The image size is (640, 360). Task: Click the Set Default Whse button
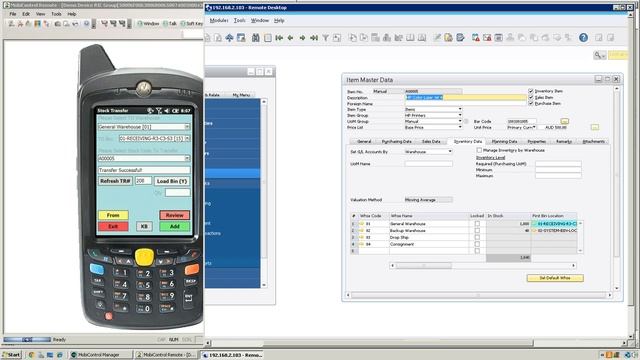tap(555, 278)
